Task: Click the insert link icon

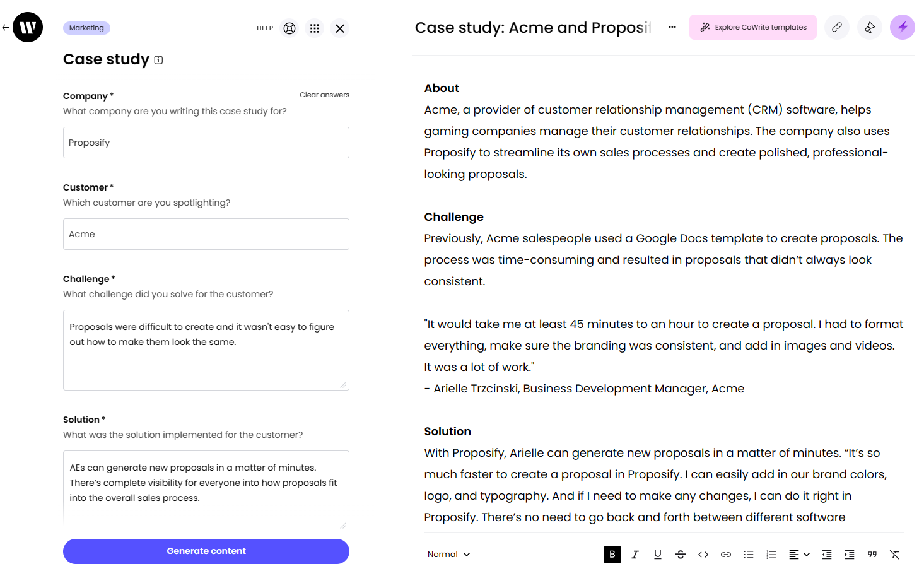Action: [x=726, y=555]
